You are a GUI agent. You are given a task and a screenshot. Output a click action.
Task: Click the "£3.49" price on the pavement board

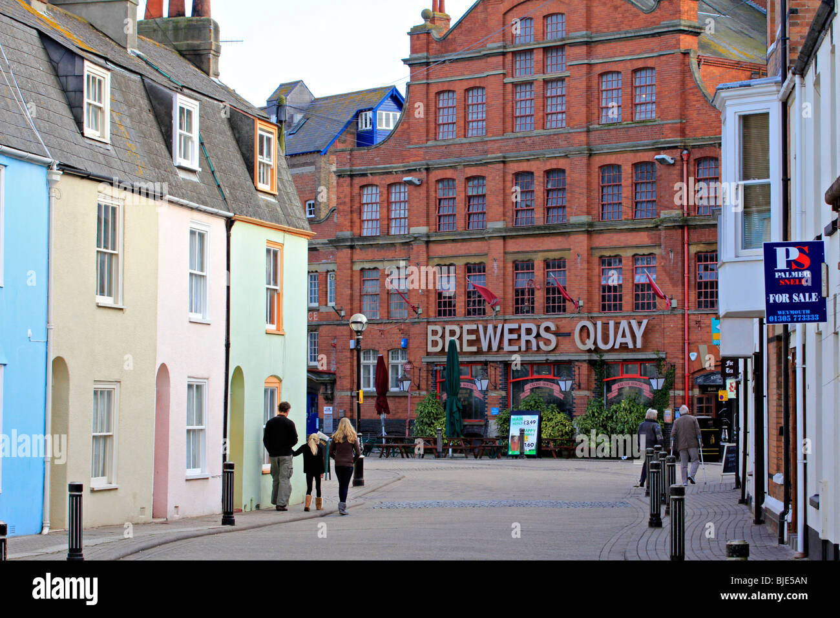pyautogui.click(x=529, y=423)
